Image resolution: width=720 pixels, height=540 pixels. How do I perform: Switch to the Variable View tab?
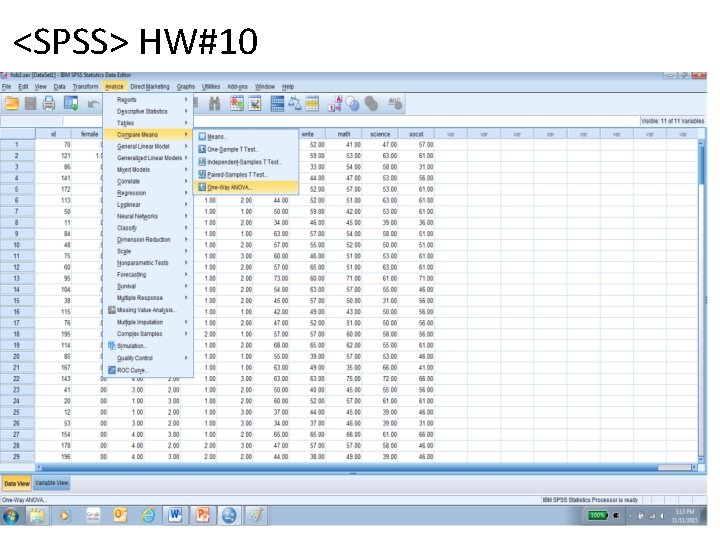click(51, 483)
